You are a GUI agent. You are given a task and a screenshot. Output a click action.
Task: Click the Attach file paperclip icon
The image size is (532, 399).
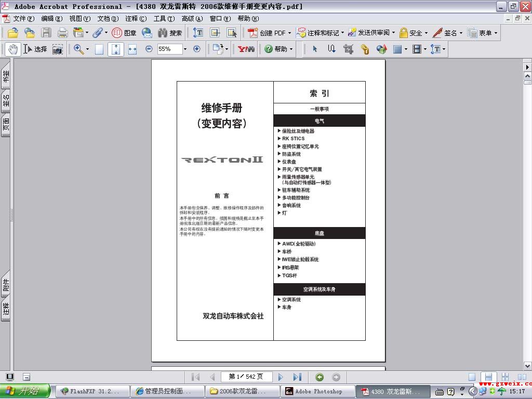98,33
